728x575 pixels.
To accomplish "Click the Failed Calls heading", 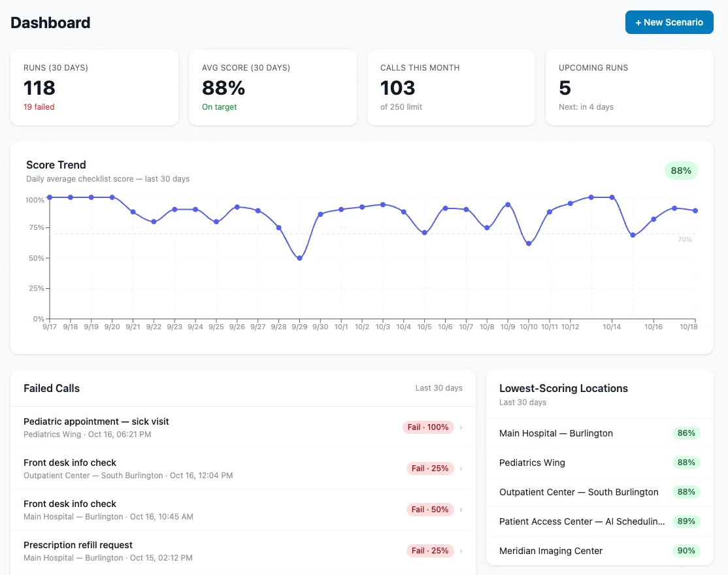I will coord(52,388).
